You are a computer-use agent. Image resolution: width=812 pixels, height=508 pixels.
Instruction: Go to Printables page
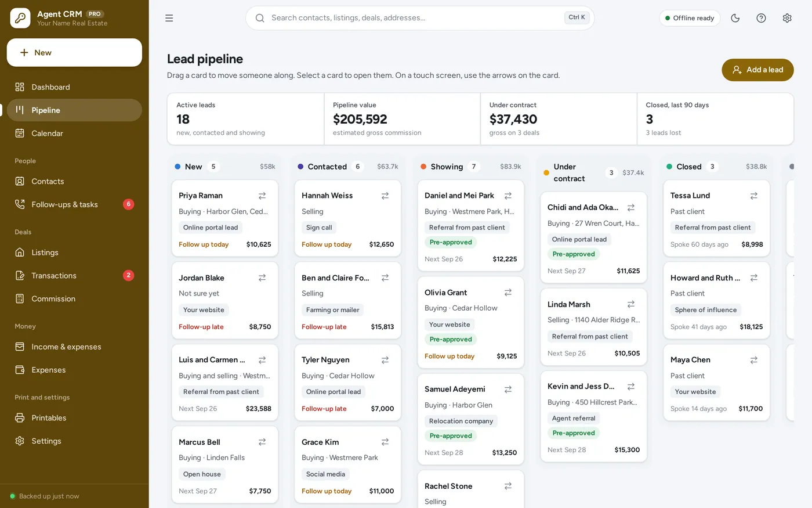click(74, 418)
